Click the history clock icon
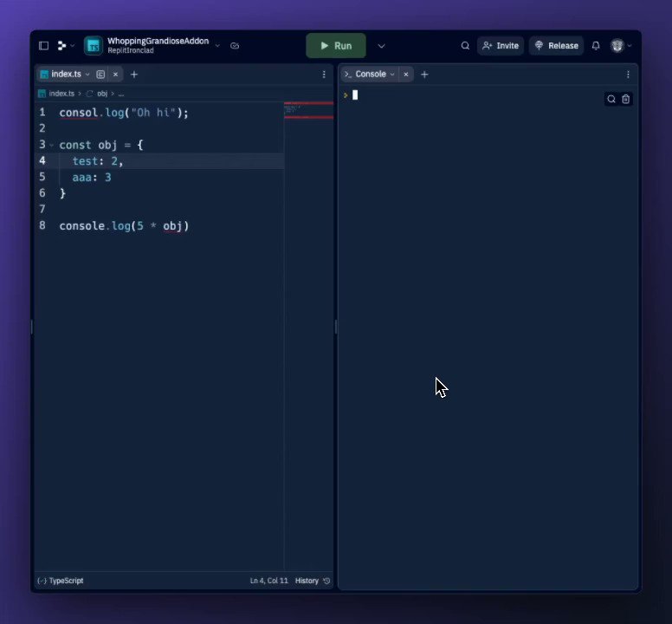672x624 pixels. coord(326,581)
